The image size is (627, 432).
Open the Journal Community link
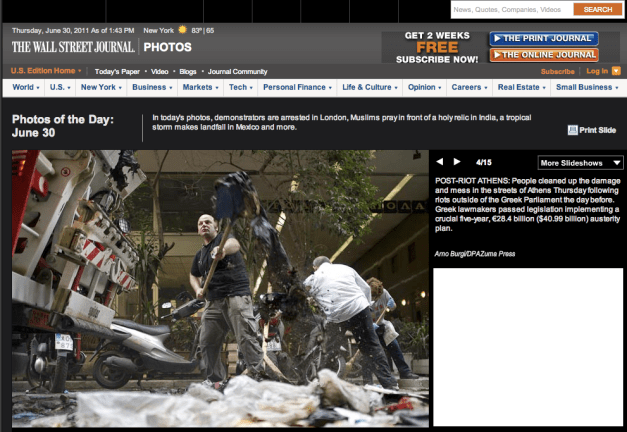click(x=237, y=72)
